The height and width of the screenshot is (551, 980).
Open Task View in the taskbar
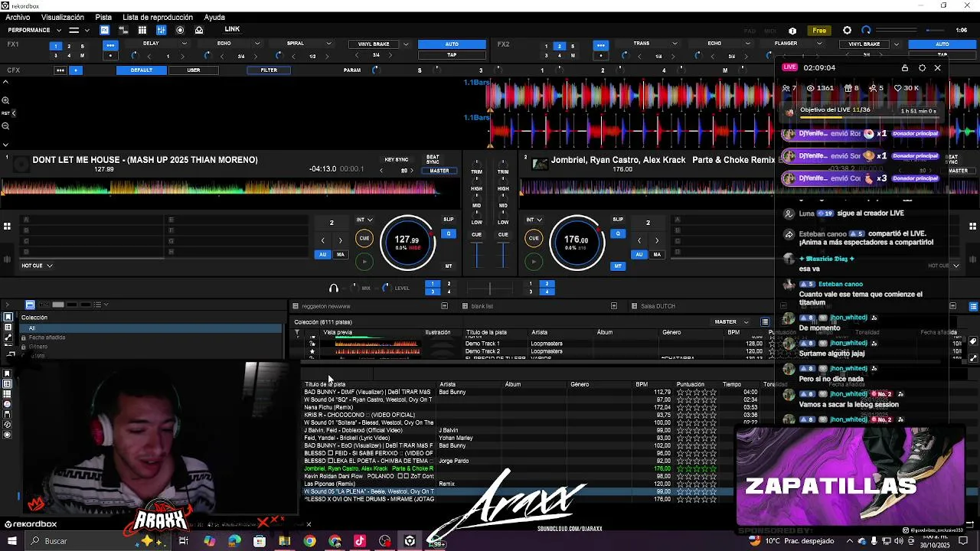pos(184,541)
